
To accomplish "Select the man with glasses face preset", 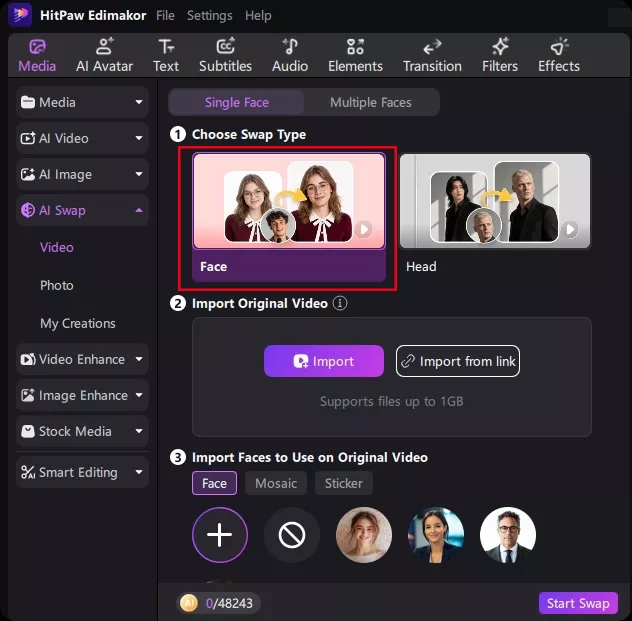I will click(x=508, y=535).
